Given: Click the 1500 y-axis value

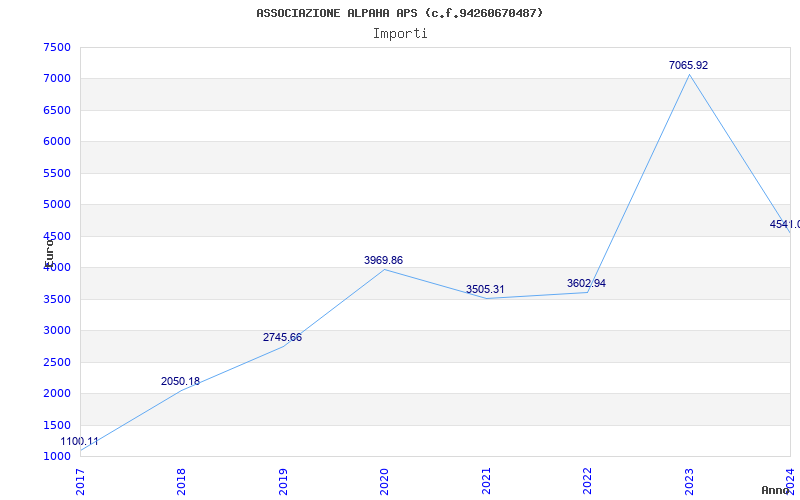Looking at the screenshot, I should (57, 425).
